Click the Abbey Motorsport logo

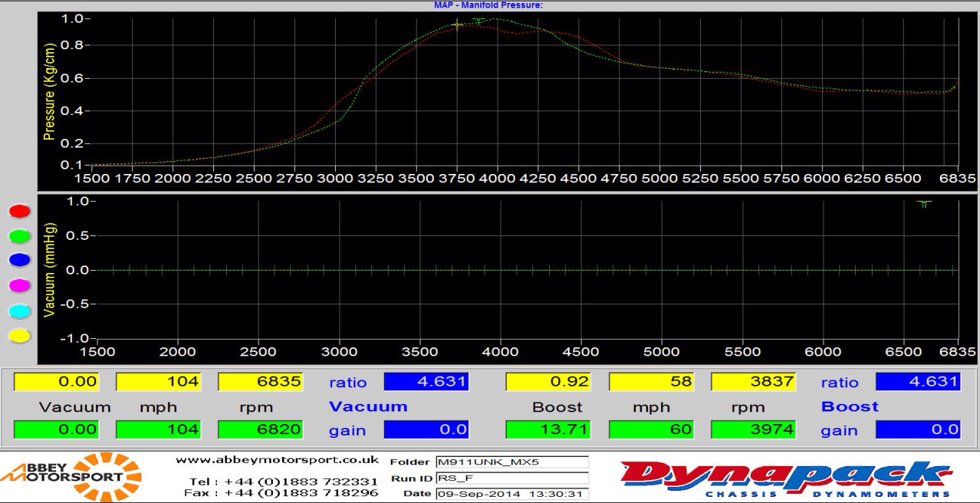click(x=71, y=477)
